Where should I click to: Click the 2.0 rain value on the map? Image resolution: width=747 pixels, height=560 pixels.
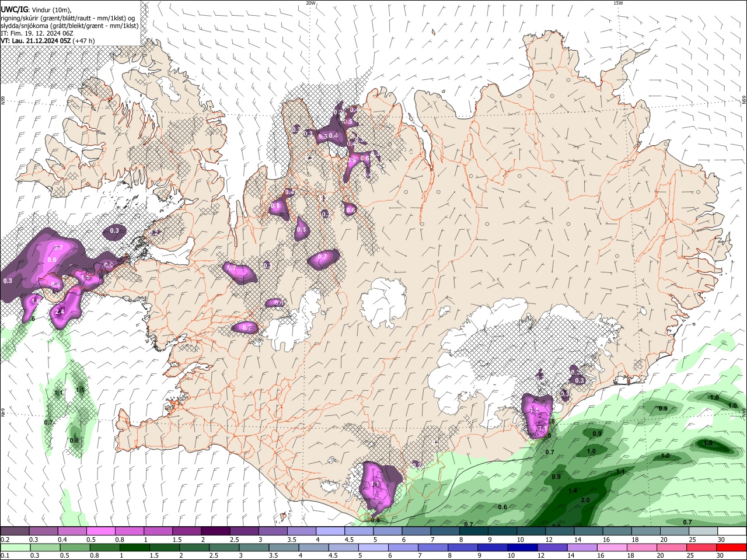coord(585,501)
